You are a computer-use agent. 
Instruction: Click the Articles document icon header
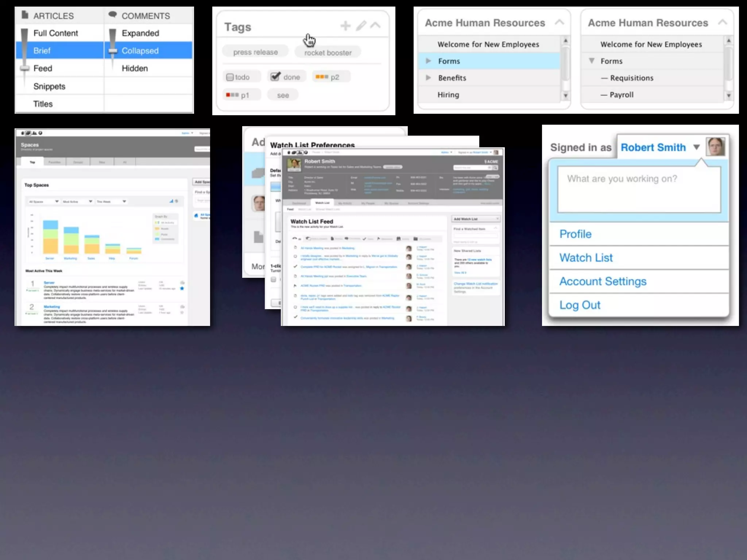(25, 15)
